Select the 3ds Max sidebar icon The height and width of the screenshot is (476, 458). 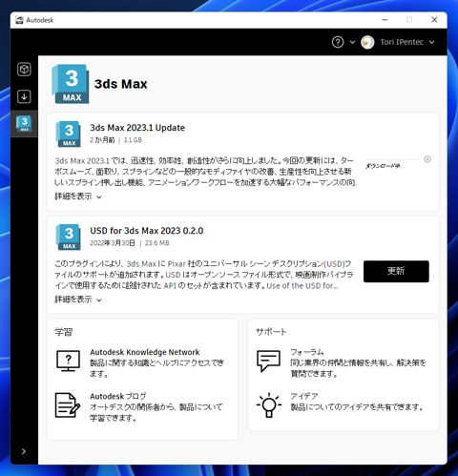24,124
